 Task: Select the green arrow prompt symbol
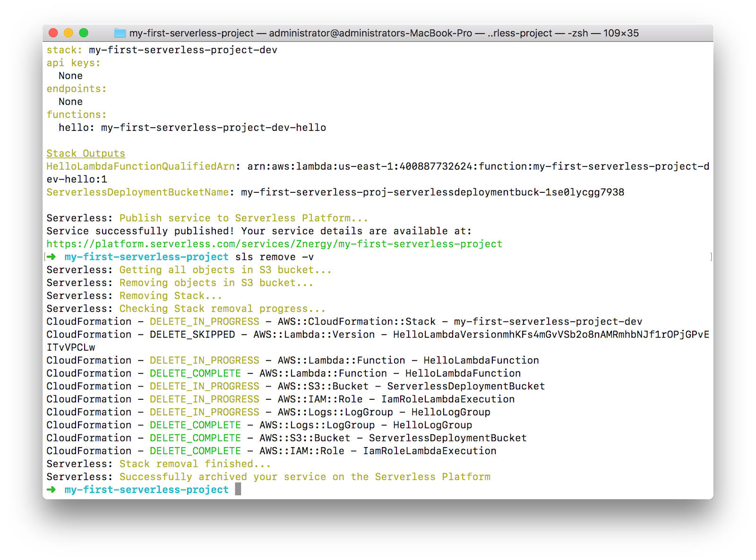click(x=51, y=490)
